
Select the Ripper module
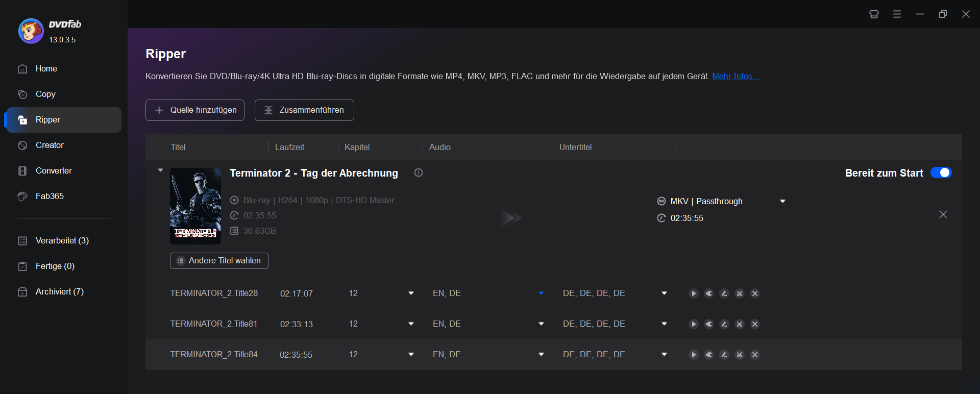tap(63, 120)
